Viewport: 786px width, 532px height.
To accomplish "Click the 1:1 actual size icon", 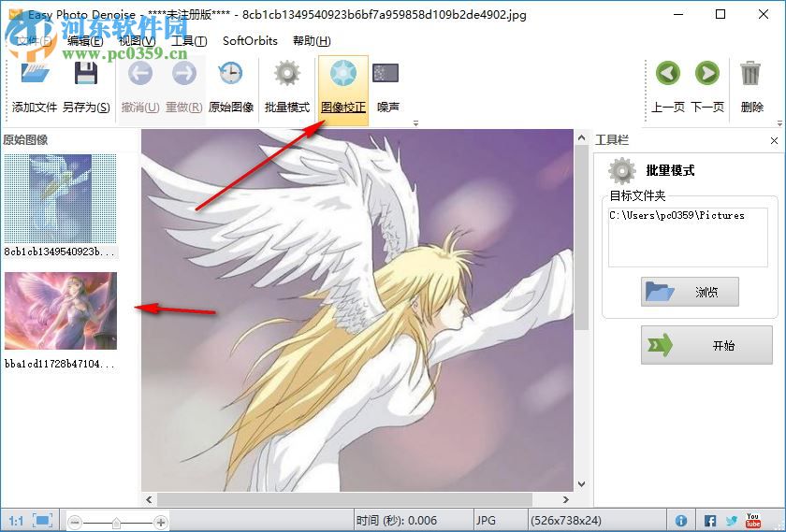I will (x=16, y=521).
